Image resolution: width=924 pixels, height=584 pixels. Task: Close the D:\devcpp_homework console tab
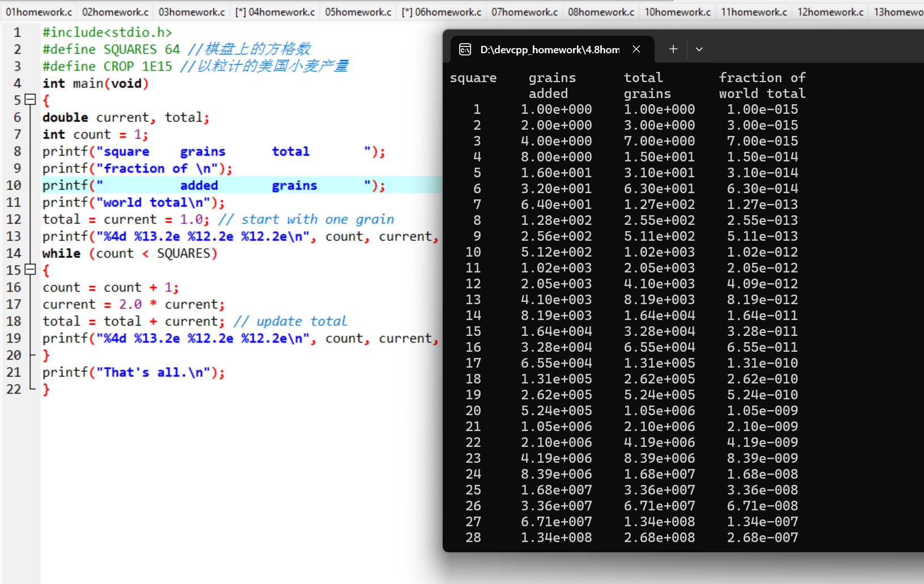(x=636, y=49)
